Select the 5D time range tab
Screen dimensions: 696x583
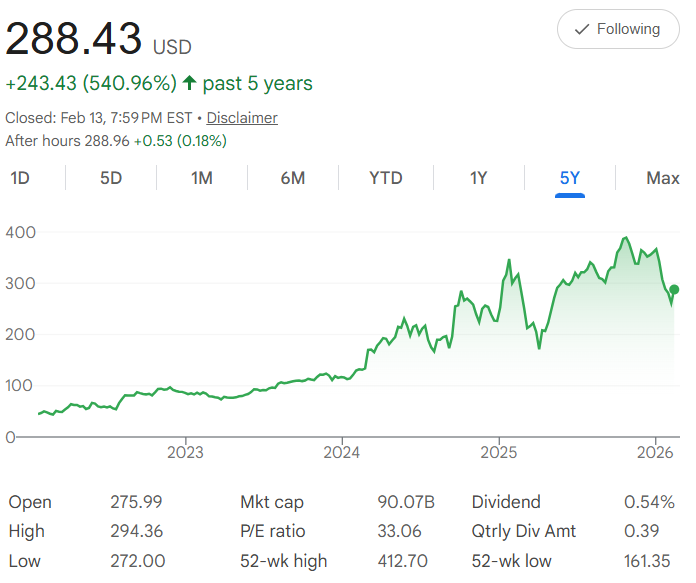(x=111, y=178)
